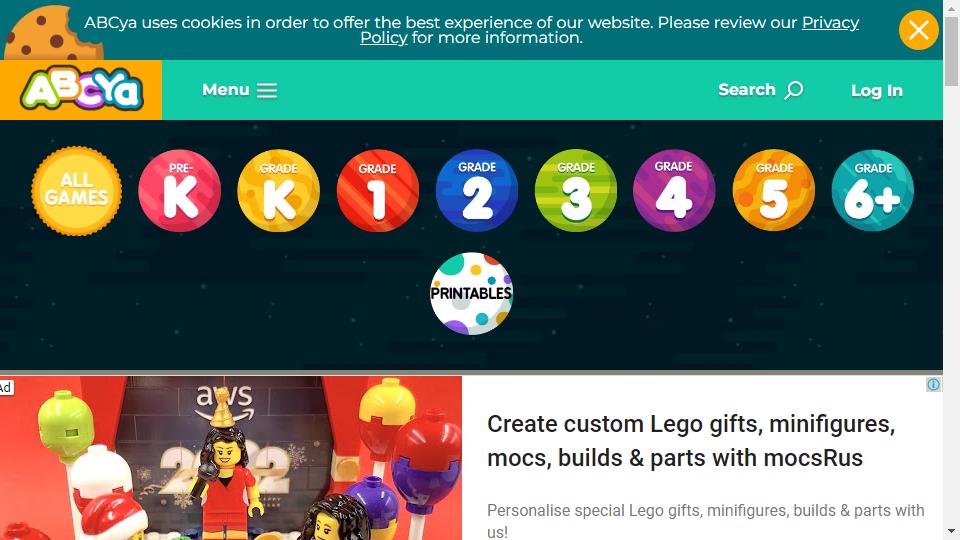The image size is (960, 540).
Task: Choose the Grade K yellow circle
Action: click(x=279, y=190)
